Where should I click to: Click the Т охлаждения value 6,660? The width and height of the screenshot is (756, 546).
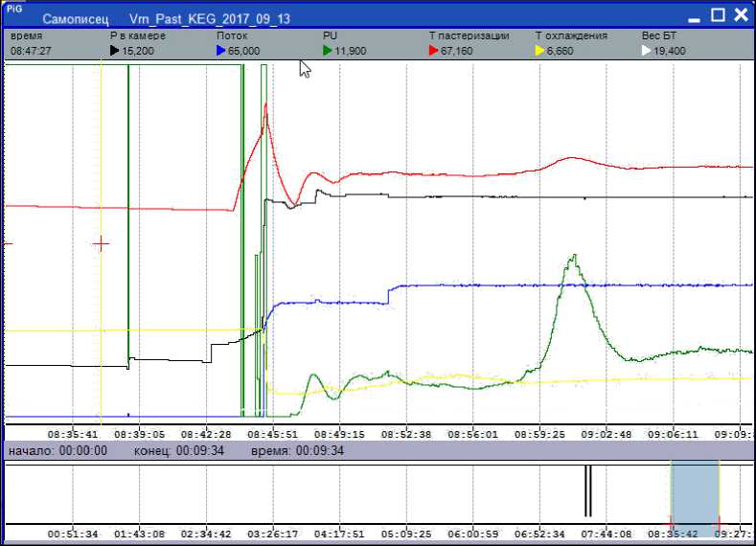click(561, 51)
